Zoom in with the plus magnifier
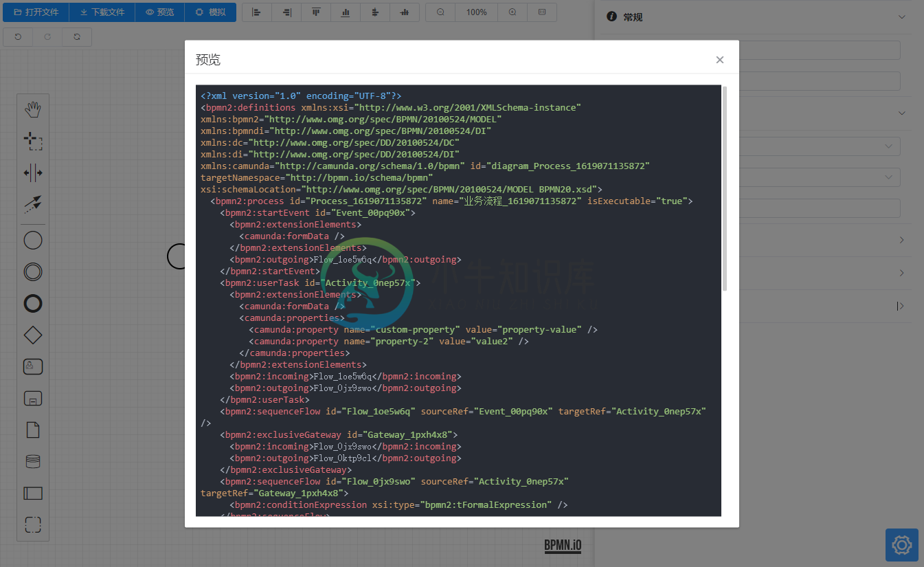Image resolution: width=924 pixels, height=567 pixels. pos(512,12)
